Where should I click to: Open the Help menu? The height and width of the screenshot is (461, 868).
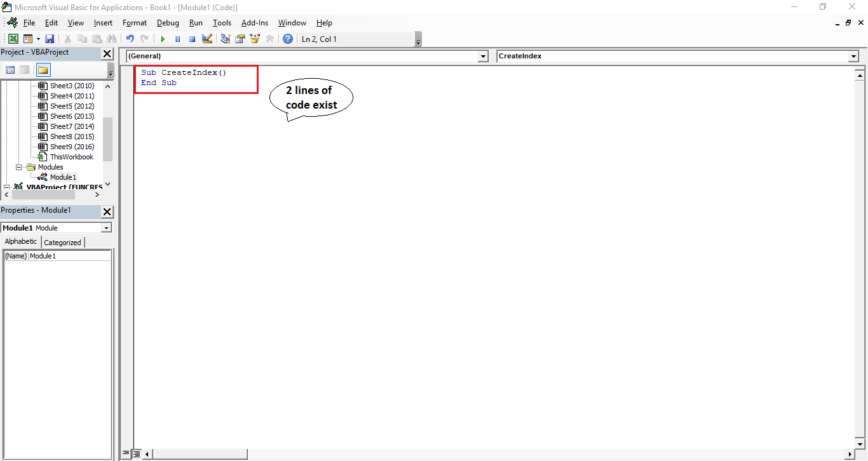click(324, 23)
